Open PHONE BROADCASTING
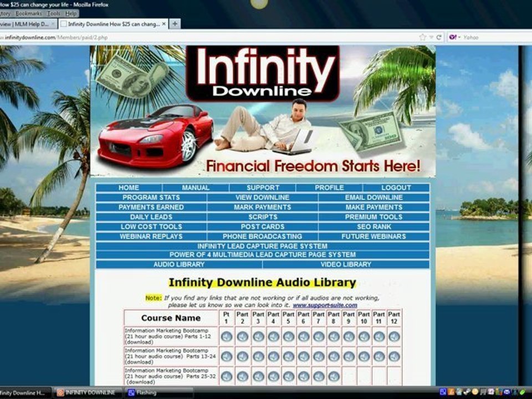The width and height of the screenshot is (532, 399). tap(263, 237)
